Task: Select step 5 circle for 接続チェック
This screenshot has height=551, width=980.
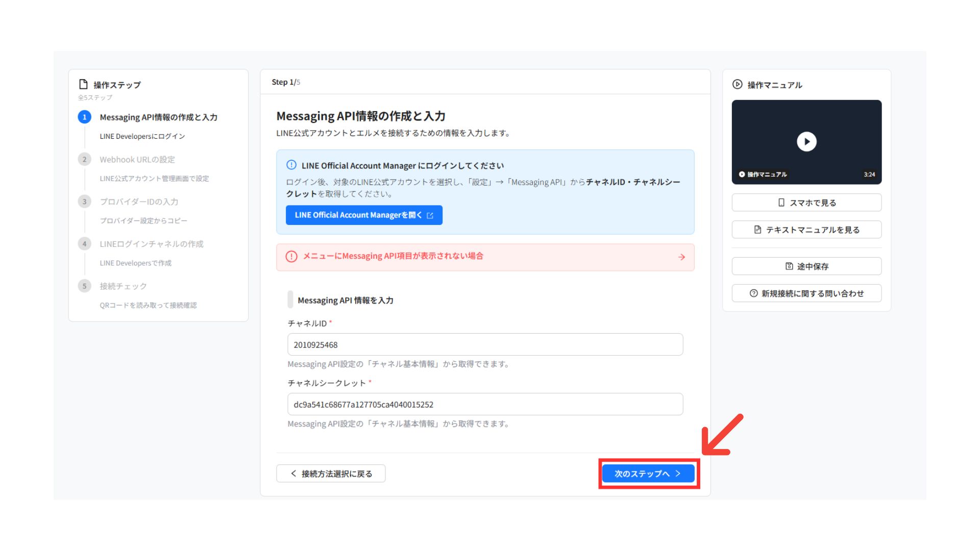Action: [x=85, y=286]
